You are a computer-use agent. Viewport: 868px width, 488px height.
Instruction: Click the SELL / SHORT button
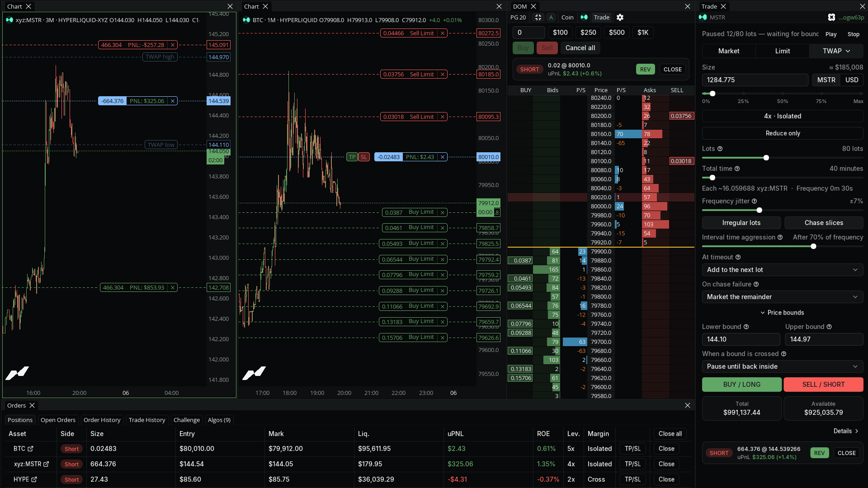point(823,385)
